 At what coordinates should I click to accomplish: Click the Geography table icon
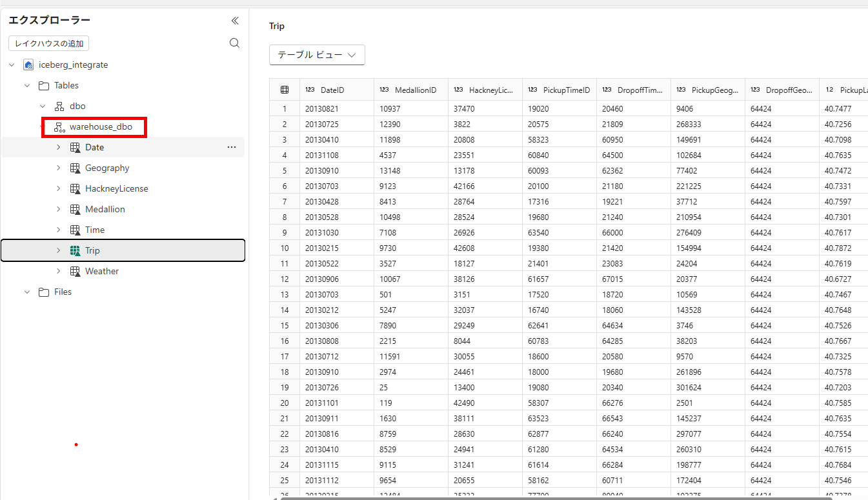click(75, 168)
